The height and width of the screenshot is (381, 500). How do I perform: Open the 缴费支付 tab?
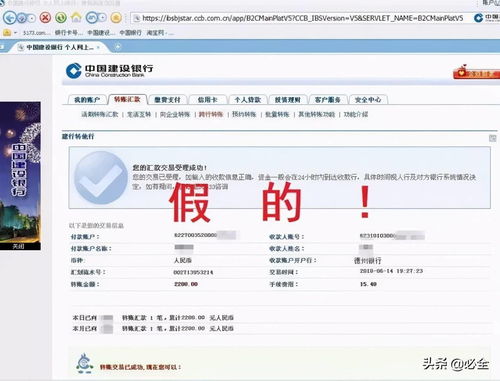coord(168,100)
